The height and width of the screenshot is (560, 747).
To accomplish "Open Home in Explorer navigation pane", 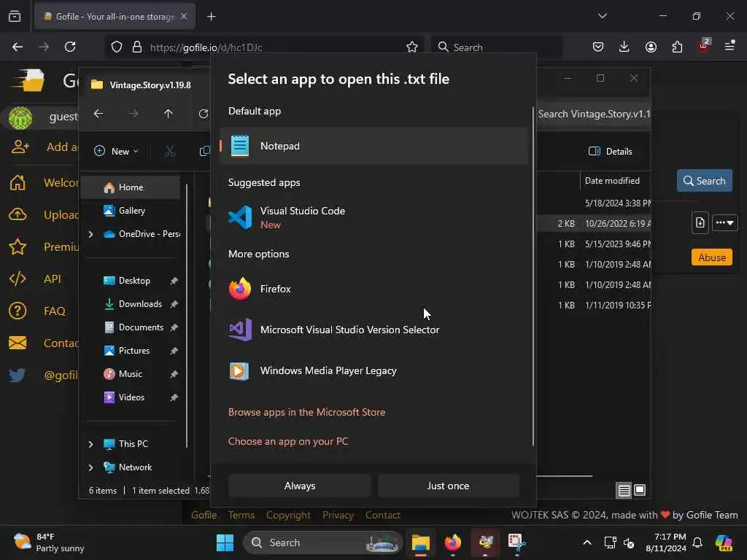I will (x=131, y=187).
